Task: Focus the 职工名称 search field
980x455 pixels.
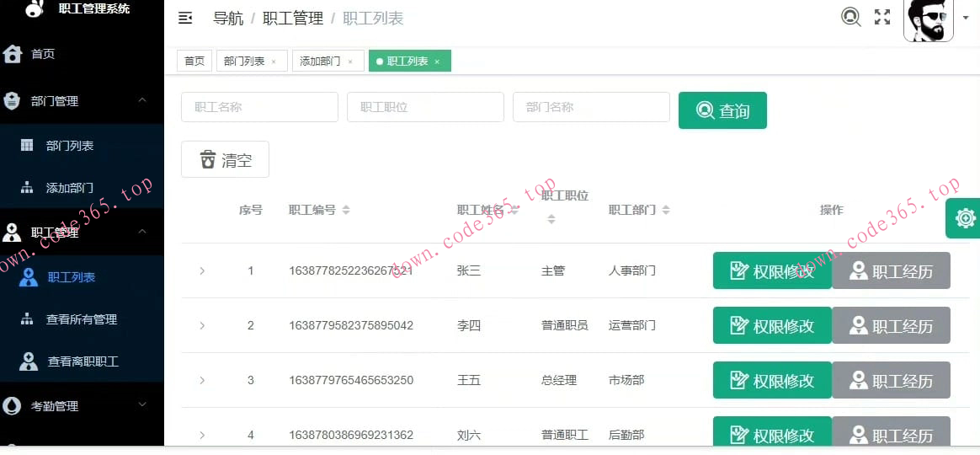Action: pyautogui.click(x=259, y=107)
